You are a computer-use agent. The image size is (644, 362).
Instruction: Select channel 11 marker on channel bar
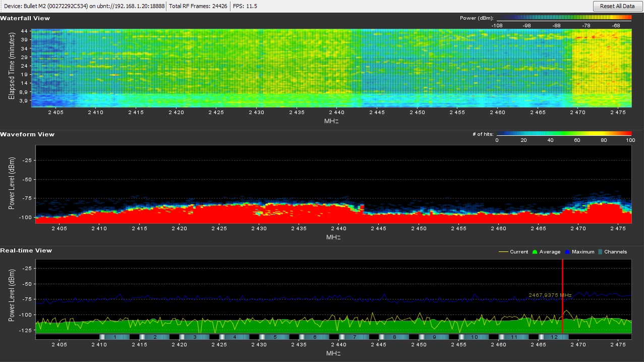[x=514, y=337]
